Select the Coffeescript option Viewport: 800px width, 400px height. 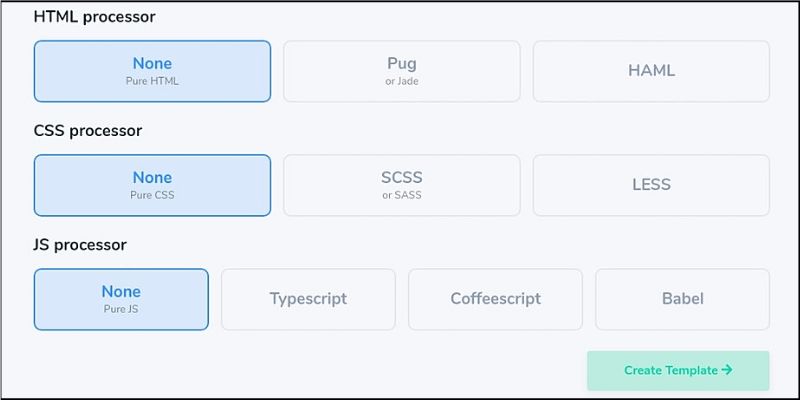495,298
